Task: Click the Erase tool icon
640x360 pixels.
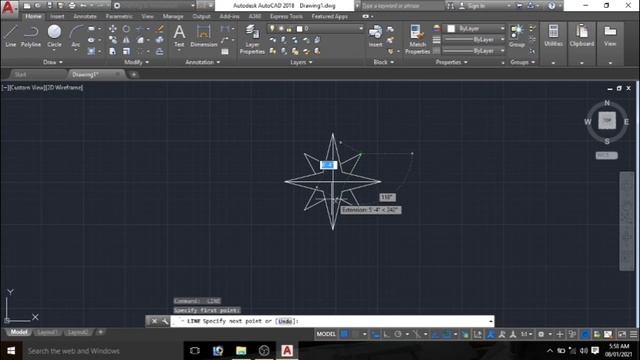Action: pyautogui.click(x=160, y=29)
